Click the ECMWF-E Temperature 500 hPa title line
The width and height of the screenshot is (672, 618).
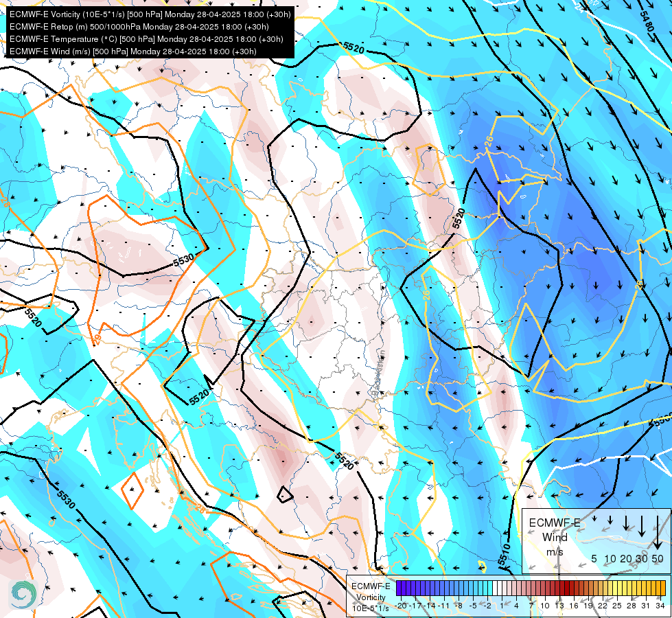(x=146, y=39)
